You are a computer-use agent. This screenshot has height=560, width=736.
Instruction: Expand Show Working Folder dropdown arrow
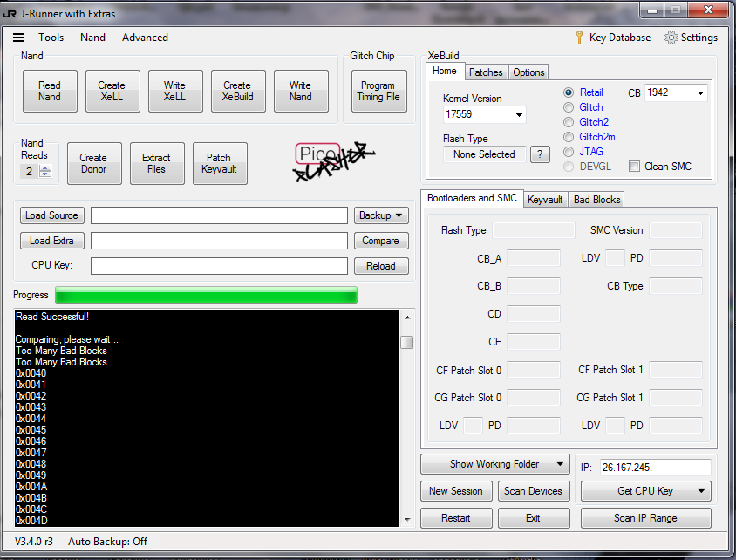(560, 464)
